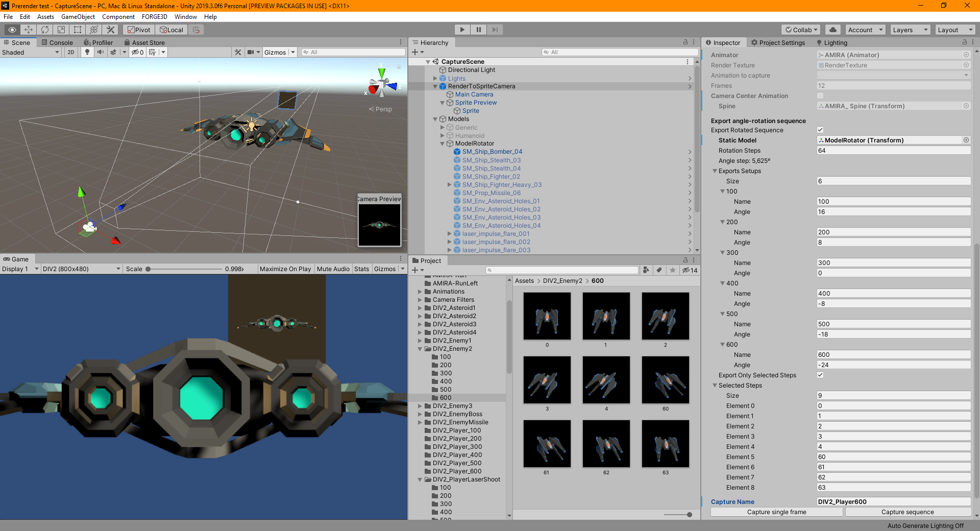Open the Hierarchy create (+) menu
980x531 pixels.
(418, 52)
